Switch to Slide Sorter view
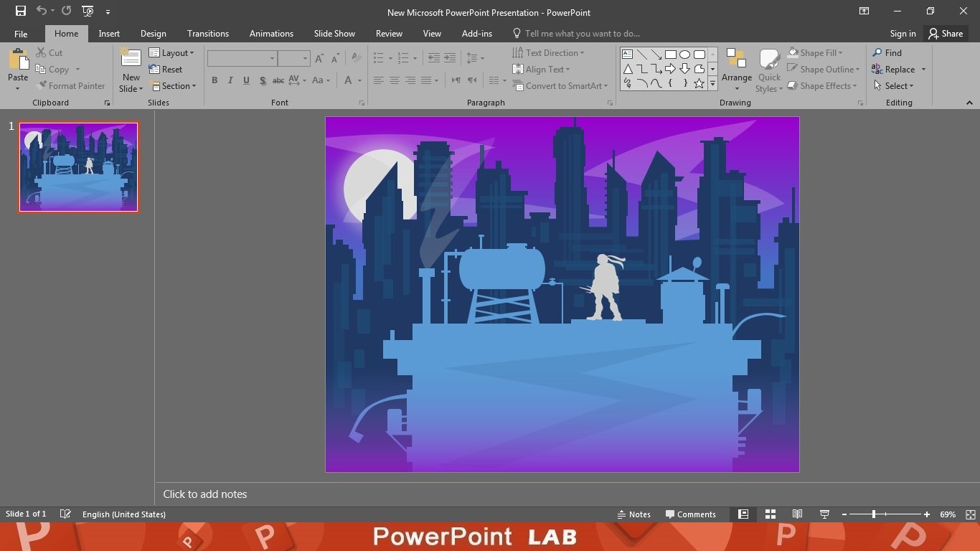 (770, 514)
